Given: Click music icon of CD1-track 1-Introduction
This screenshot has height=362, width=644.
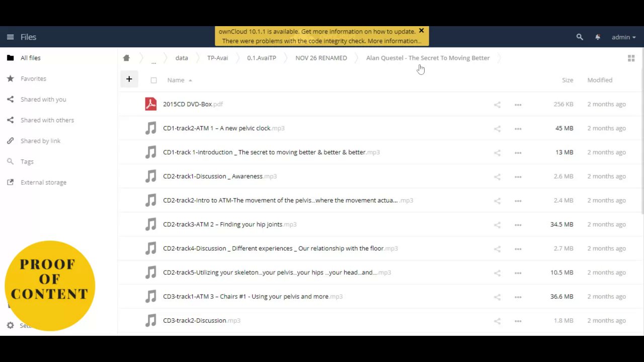Looking at the screenshot, I should 151,152.
